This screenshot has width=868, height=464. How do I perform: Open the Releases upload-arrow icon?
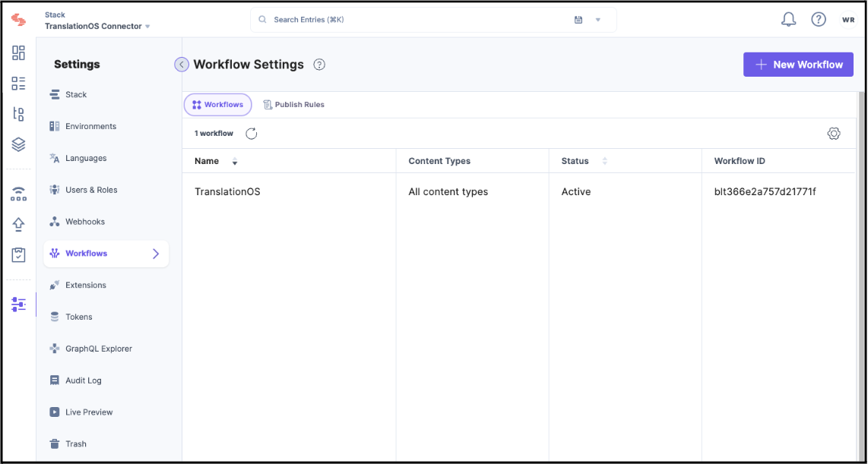[18, 224]
